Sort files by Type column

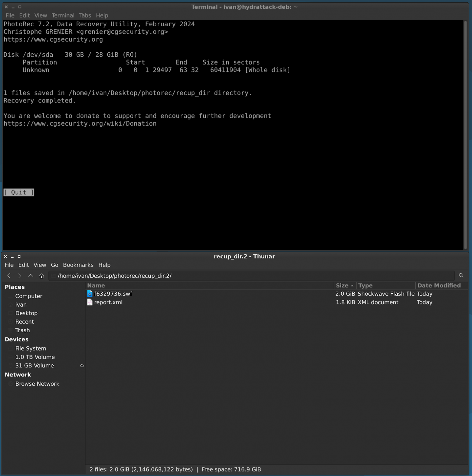click(x=386, y=285)
